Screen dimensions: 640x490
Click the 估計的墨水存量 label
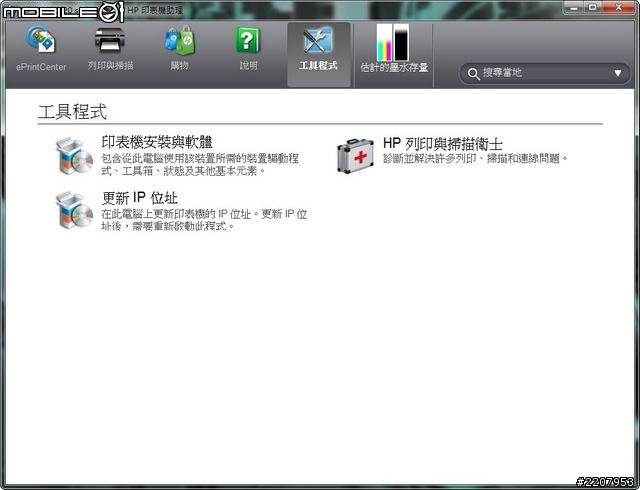pos(394,67)
